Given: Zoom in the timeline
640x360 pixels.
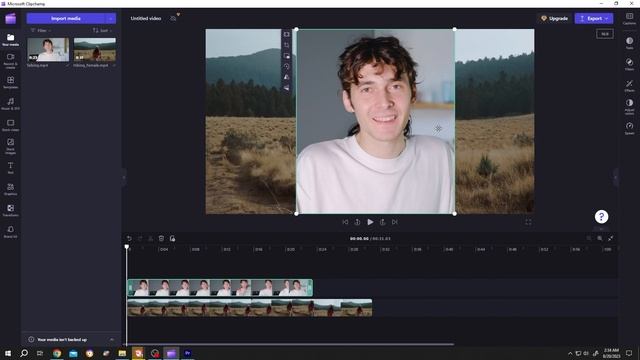Looking at the screenshot, I should click(600, 238).
